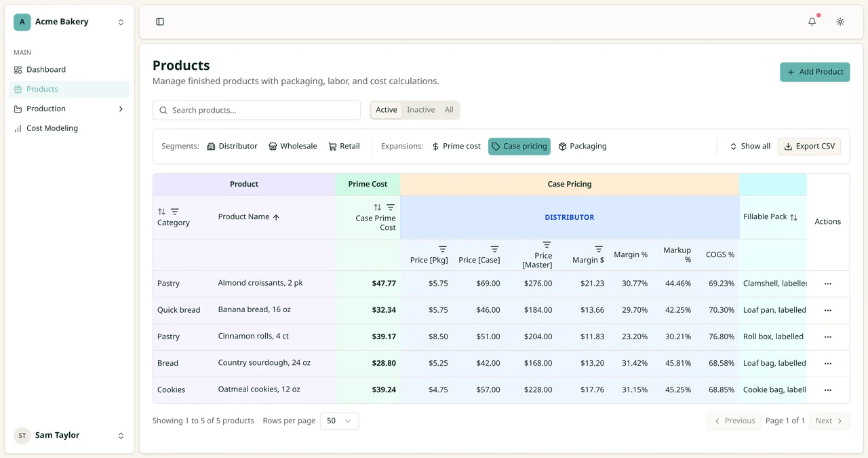Select the Cinnamon rolls, 4 ct name
868x458 pixels.
(254, 336)
